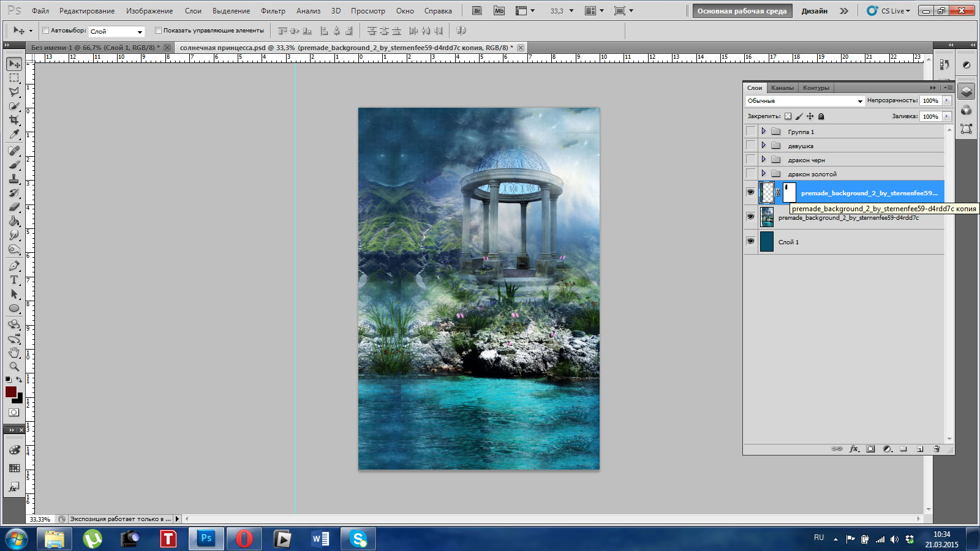980x551 pixels.
Task: Enable the Автовыбор checkbox
Action: point(45,30)
